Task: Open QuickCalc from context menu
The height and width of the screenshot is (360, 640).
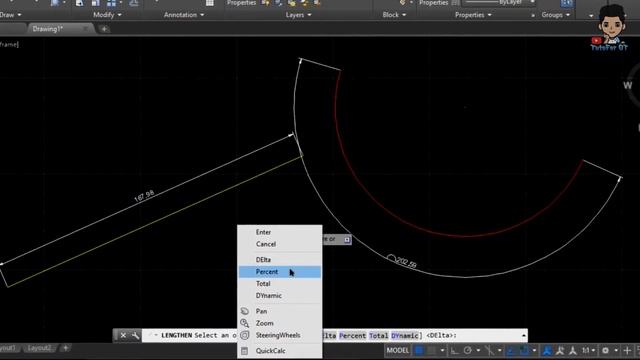Action: point(280,351)
